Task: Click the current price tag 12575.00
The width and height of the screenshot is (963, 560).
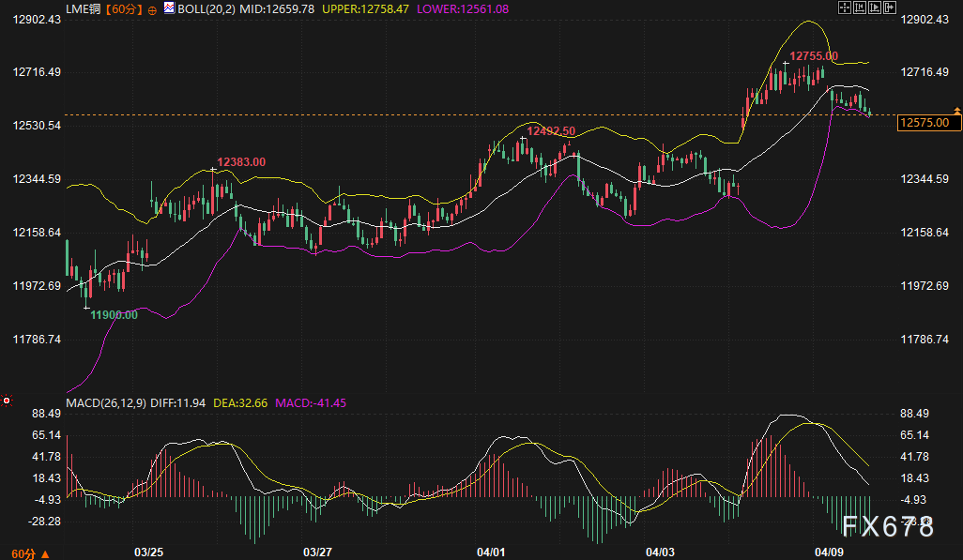Action: (929, 122)
